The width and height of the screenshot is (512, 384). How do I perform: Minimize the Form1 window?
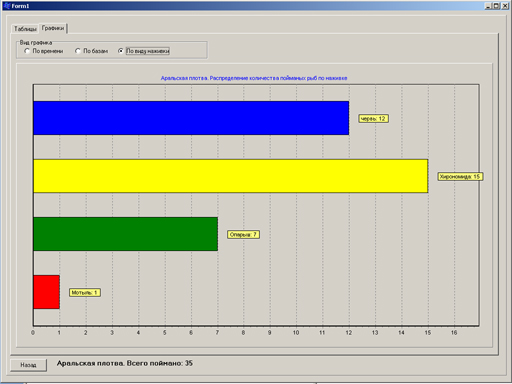coord(488,6)
